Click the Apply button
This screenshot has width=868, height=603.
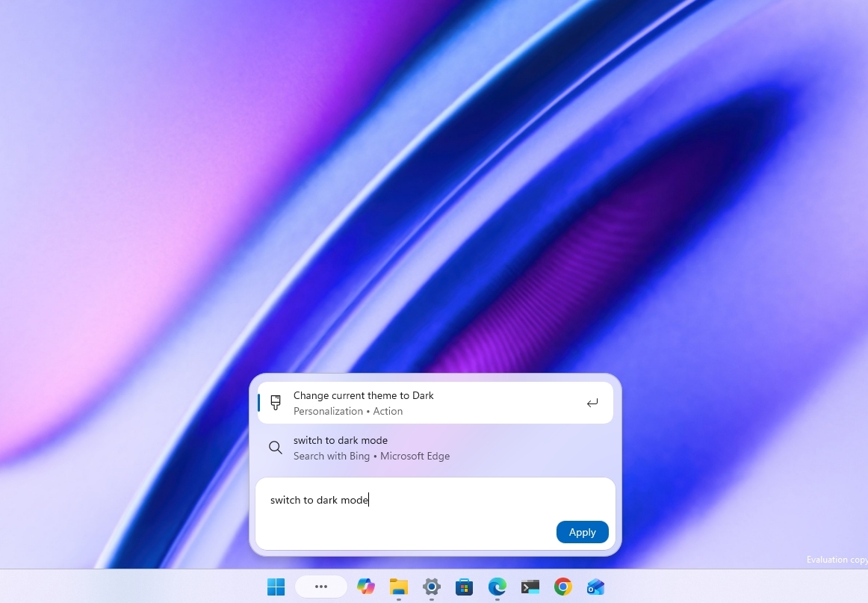(583, 532)
